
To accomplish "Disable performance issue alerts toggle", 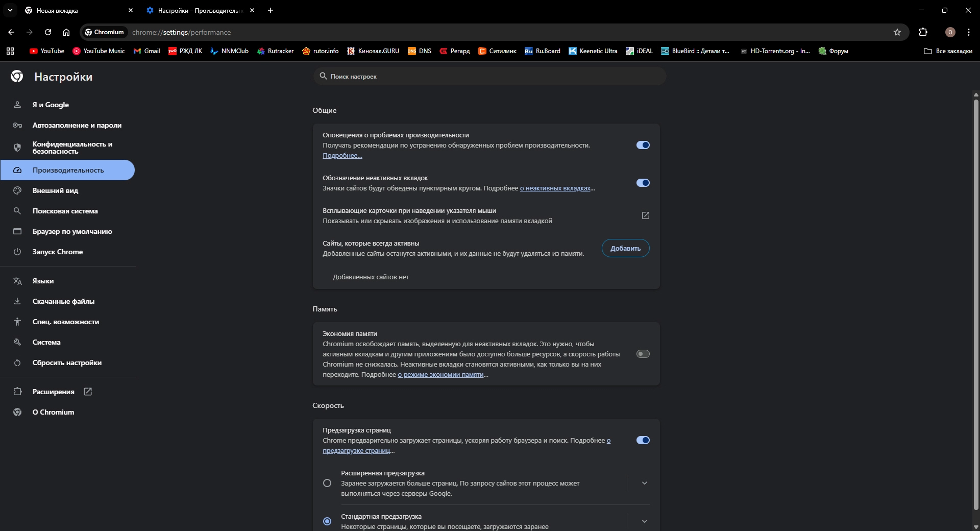I will (x=643, y=145).
